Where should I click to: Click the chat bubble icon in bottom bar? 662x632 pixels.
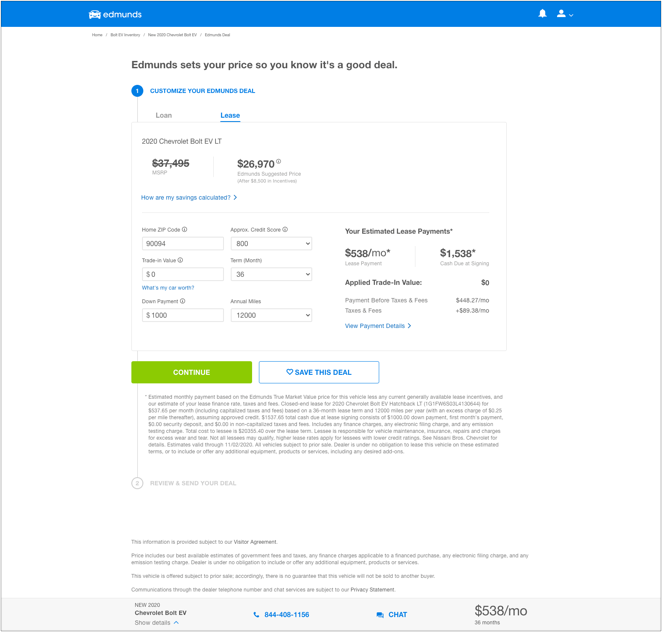coord(380,615)
